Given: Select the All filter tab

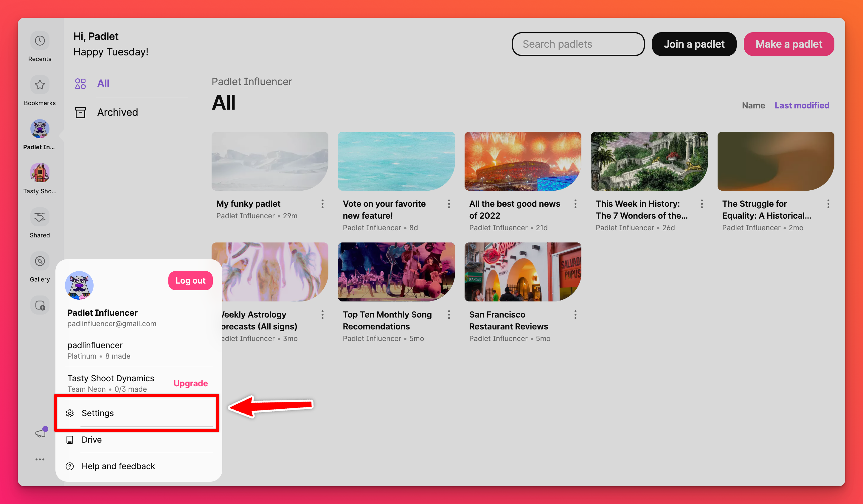Looking at the screenshot, I should tap(131, 83).
